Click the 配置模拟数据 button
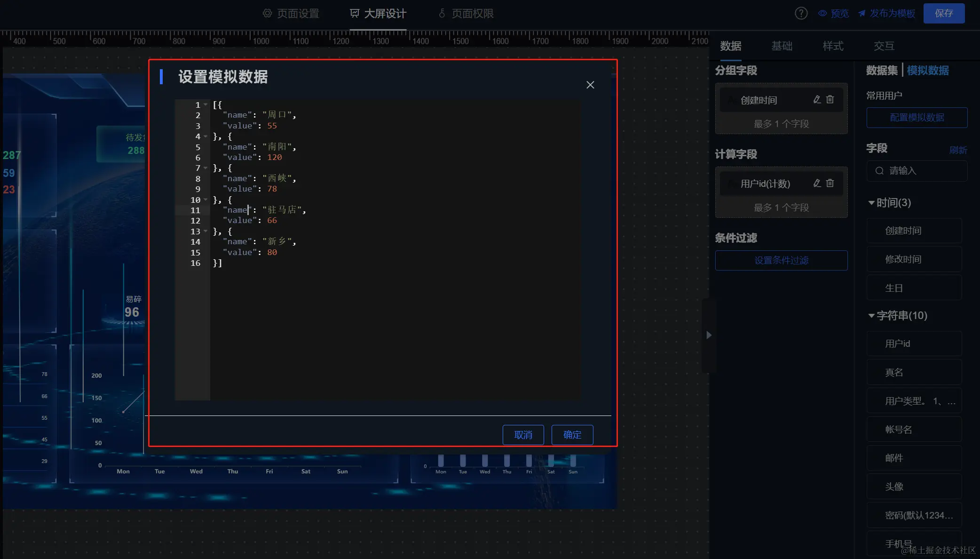Screen dimensions: 980x559 point(917,118)
